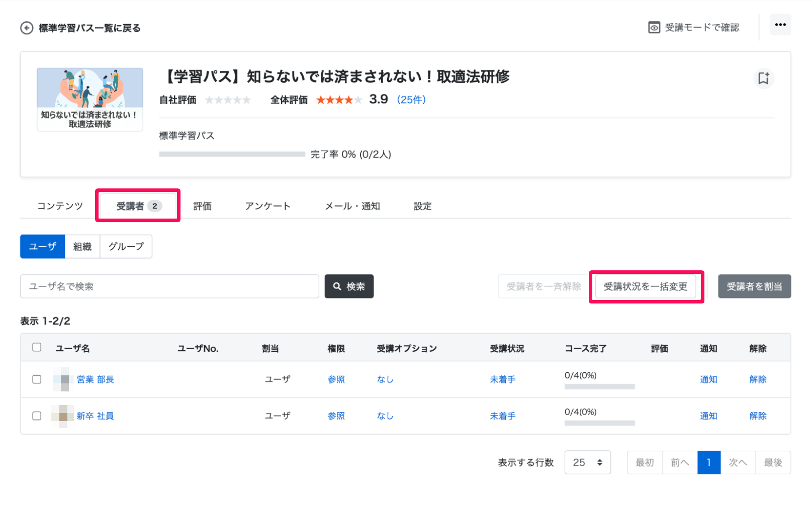Click the 受講状況を一括変更 button
Screen dimensions: 812x510
[646, 286]
